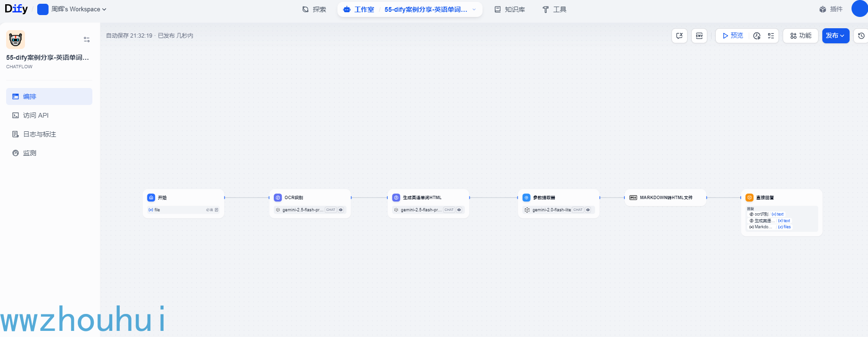
Task: Click the OCR识别 LLM node icon
Action: [278, 198]
